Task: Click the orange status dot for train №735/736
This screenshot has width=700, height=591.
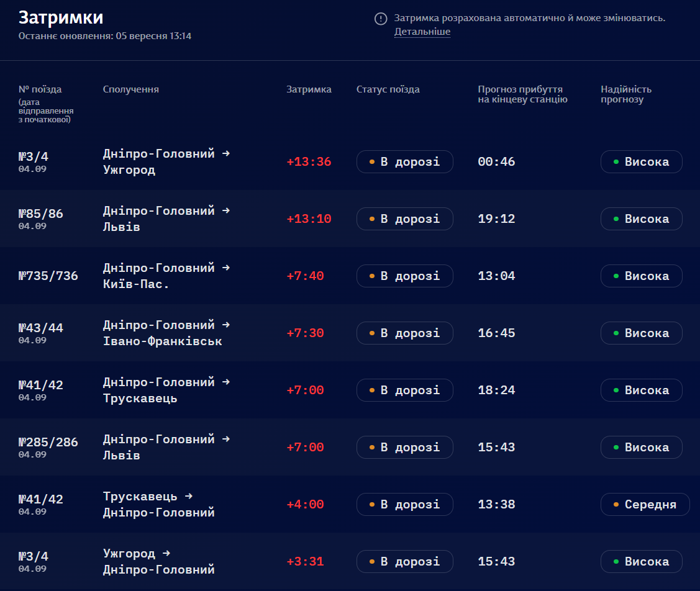Action: point(372,276)
